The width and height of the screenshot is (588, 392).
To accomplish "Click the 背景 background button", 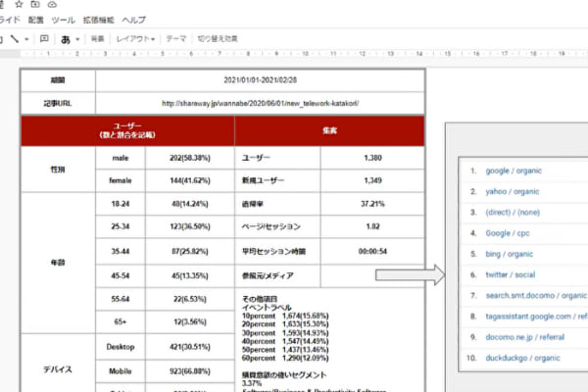I will pos(98,39).
